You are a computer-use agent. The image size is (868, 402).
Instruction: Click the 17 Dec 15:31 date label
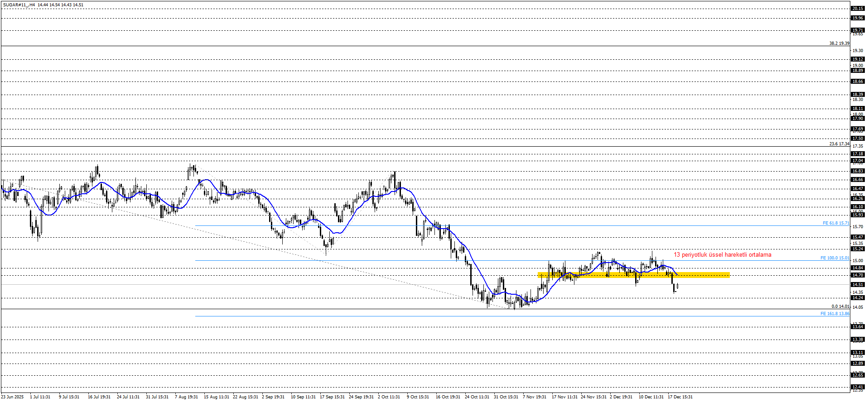click(x=680, y=397)
